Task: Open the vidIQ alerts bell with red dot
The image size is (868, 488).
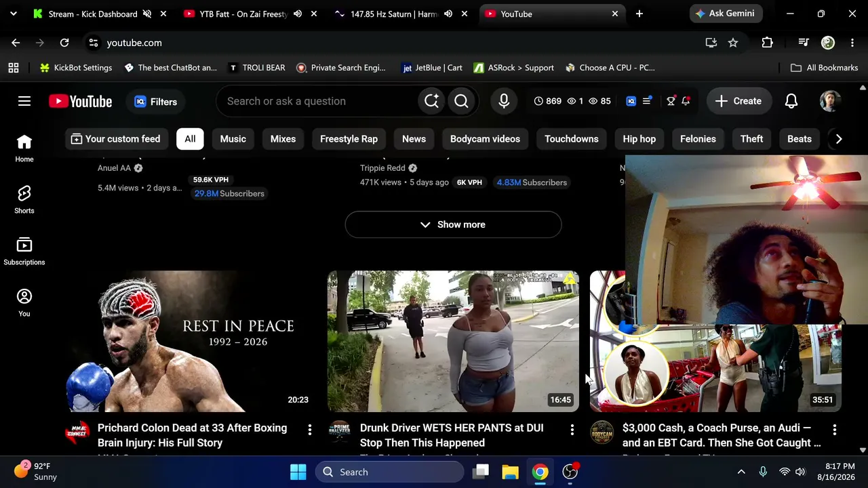Action: (686, 101)
